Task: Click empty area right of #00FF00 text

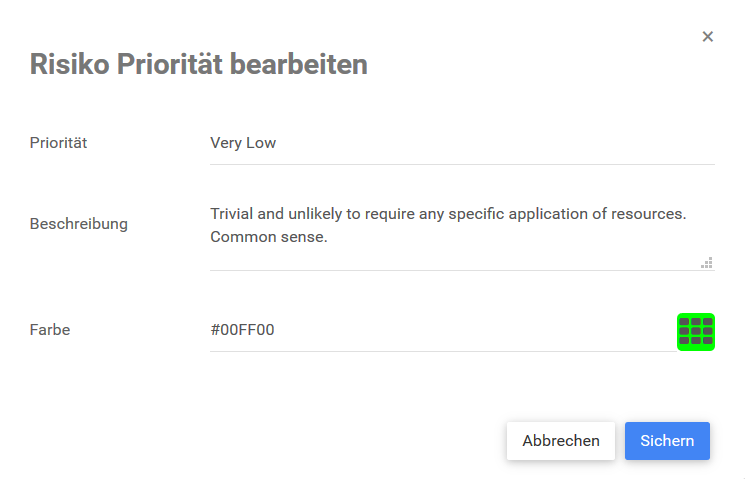Action: (470, 330)
